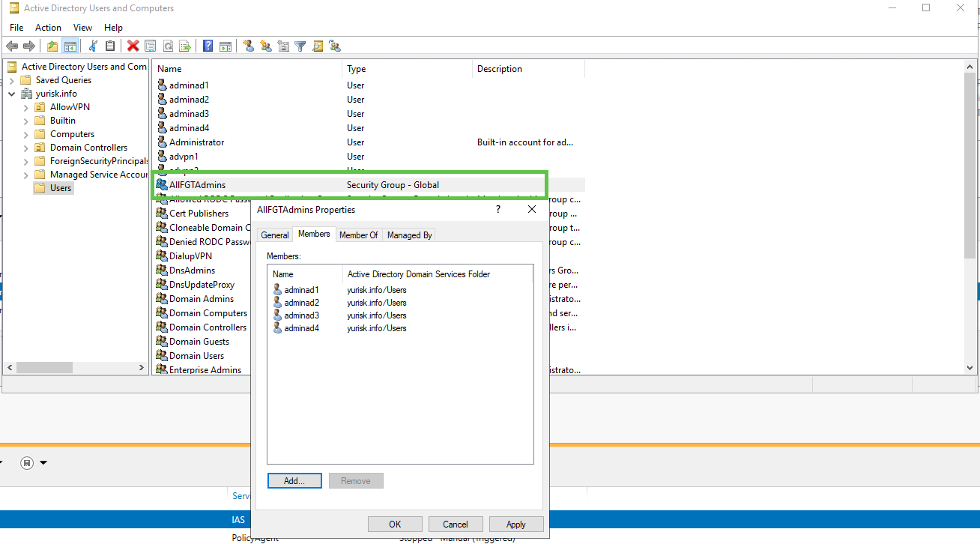Screen dimensions: 980x544
Task: Open the View menu
Action: point(82,28)
